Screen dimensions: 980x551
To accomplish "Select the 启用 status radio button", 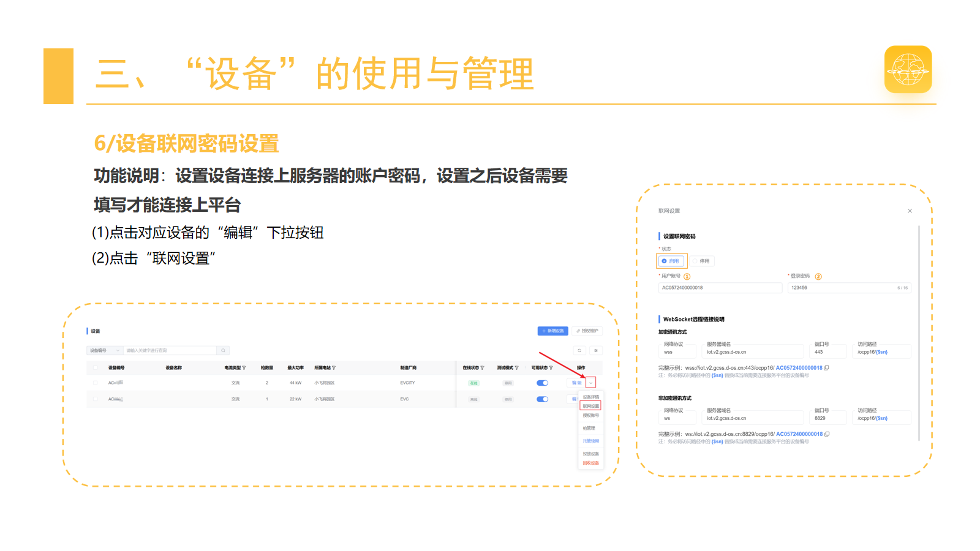I will tap(671, 261).
